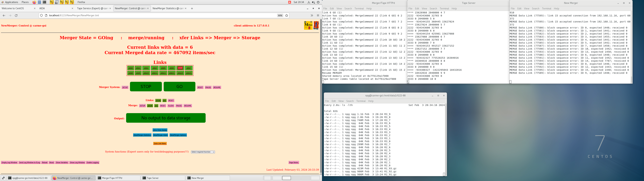Click No output to data storage button
The height and width of the screenshot is (181, 644).
[x=166, y=118]
